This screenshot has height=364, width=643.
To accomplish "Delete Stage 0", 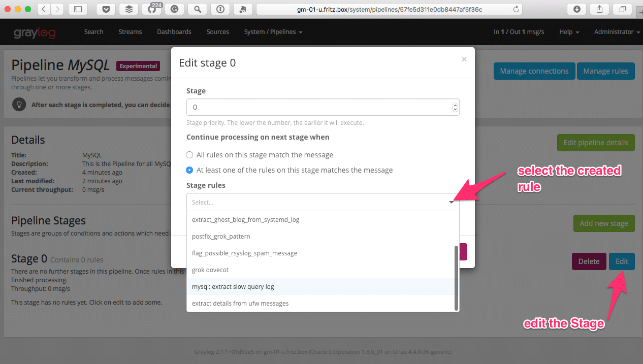I will click(x=589, y=261).
